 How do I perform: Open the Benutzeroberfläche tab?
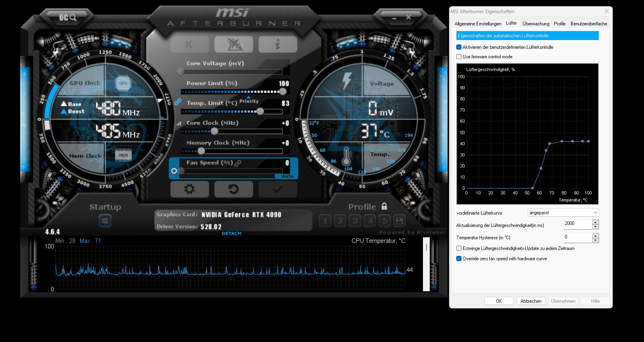pos(589,24)
